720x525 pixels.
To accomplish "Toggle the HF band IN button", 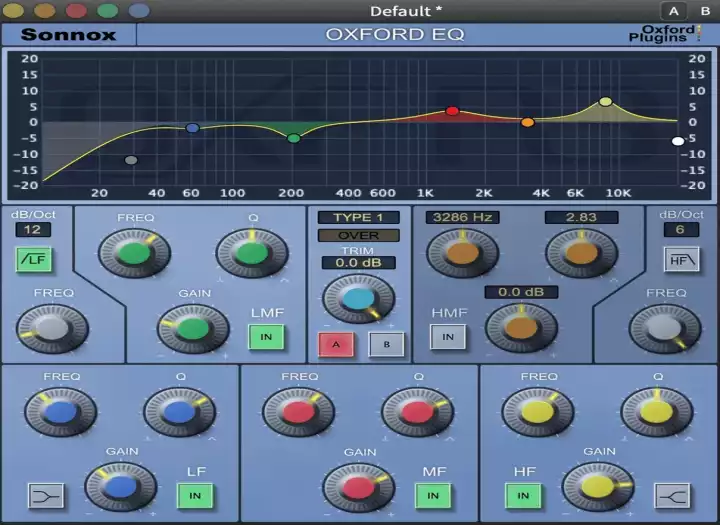I will point(523,496).
